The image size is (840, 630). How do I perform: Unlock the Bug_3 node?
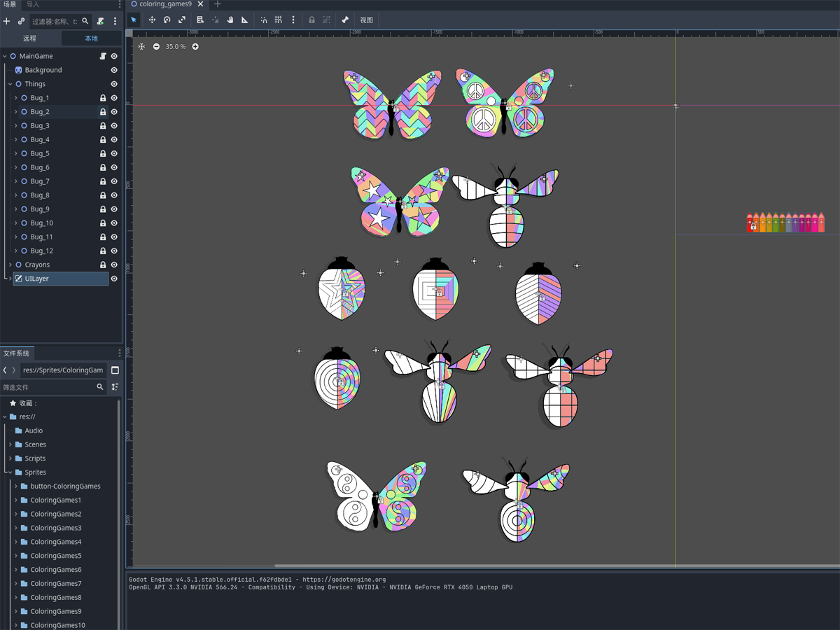(x=103, y=126)
